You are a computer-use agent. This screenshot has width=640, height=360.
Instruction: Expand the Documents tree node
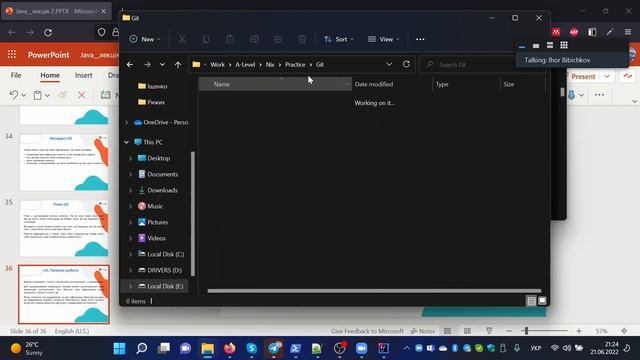131,174
